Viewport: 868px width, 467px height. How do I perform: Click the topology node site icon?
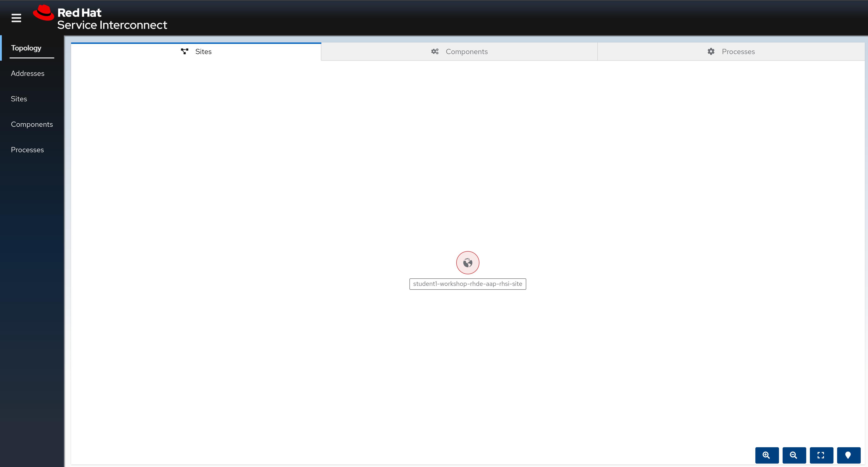[468, 263]
